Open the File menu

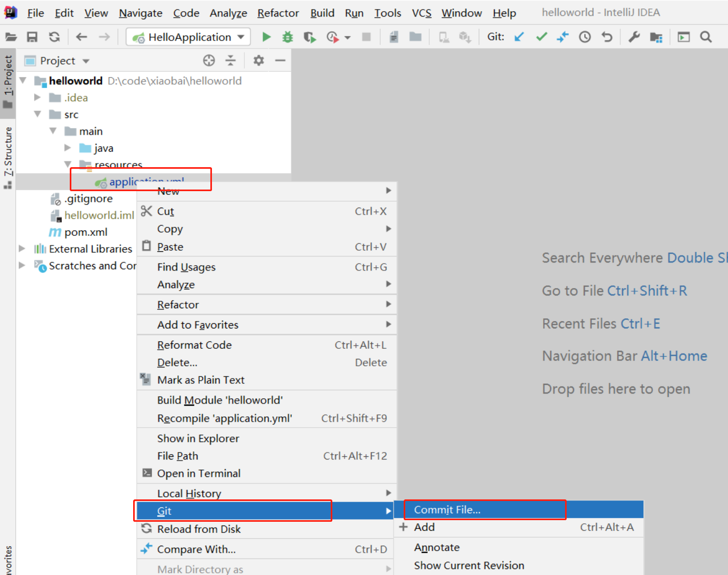tap(36, 13)
